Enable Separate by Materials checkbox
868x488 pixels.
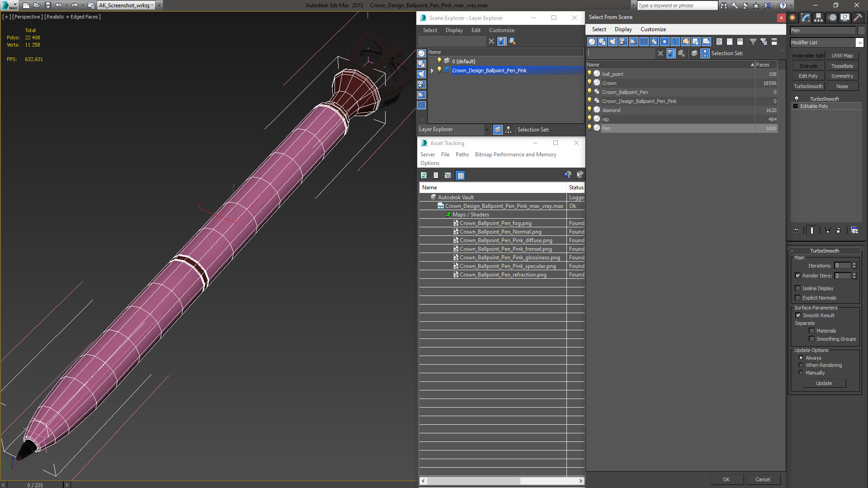pos(811,331)
